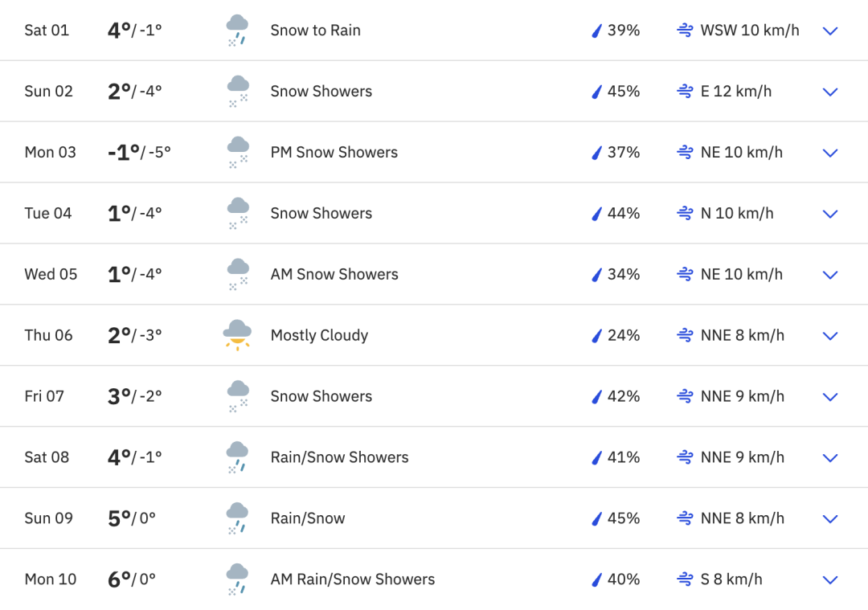Viewport: 868px width, 610px height.
Task: Click the Rain/Snow Showers text on Sat 08
Action: pos(339,457)
